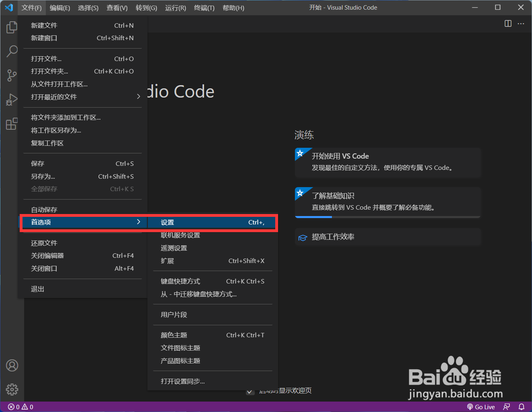Open the 终端(T) menu
This screenshot has height=412, width=532.
204,8
